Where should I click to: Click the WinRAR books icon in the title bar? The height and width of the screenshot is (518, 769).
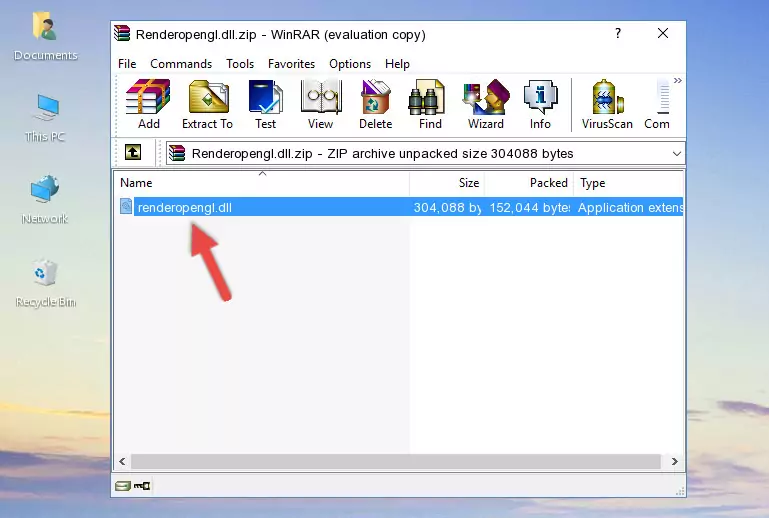click(x=122, y=34)
